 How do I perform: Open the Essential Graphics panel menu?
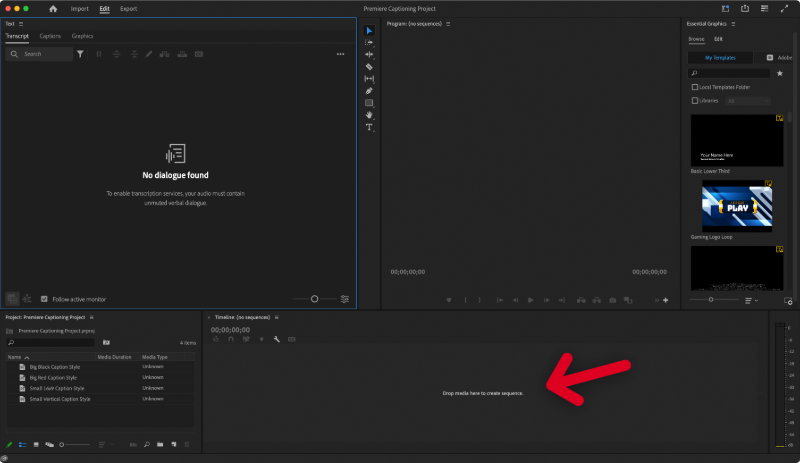tap(733, 24)
